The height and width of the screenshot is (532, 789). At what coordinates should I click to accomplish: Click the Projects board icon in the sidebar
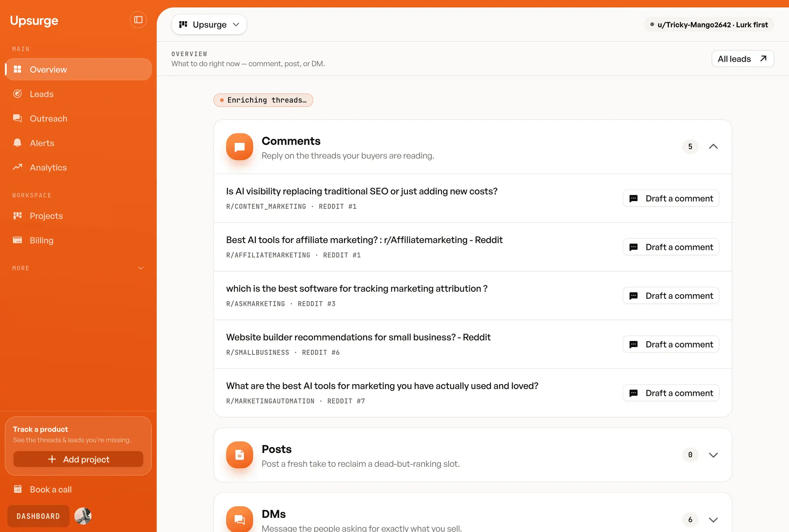(17, 215)
